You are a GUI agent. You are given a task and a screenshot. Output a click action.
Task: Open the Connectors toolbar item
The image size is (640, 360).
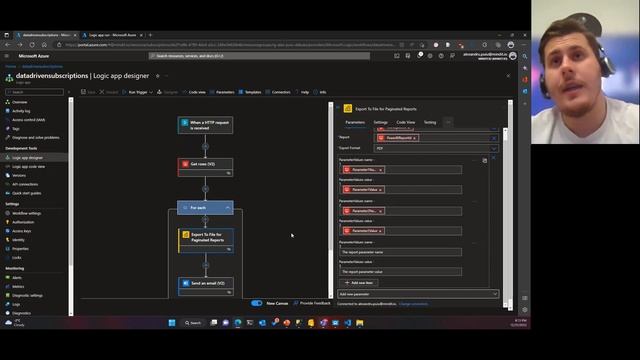coord(278,92)
